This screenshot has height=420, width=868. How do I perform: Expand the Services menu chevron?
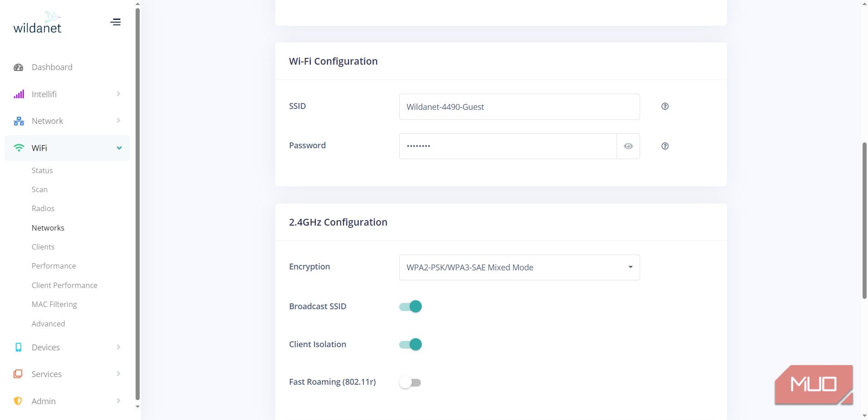click(118, 374)
